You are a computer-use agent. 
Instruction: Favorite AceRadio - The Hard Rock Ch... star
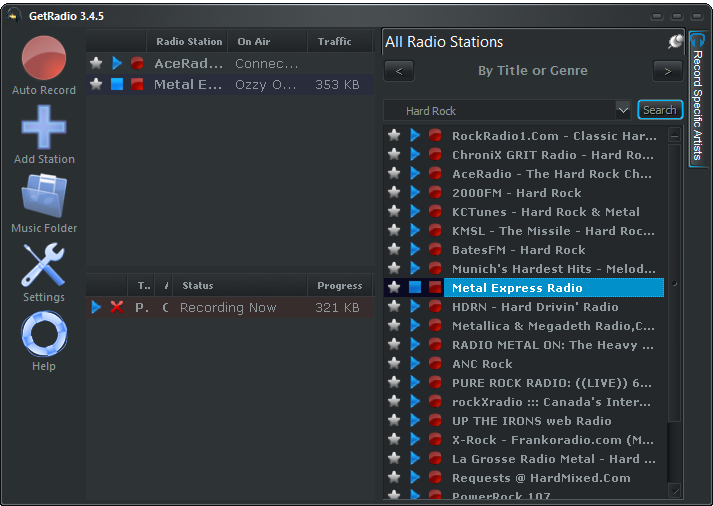(x=394, y=173)
